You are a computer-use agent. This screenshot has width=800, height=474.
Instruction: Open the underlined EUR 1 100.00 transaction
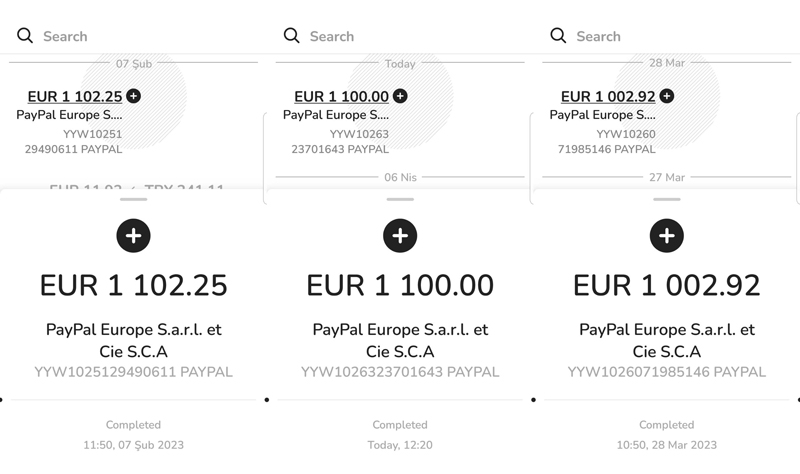tap(341, 96)
